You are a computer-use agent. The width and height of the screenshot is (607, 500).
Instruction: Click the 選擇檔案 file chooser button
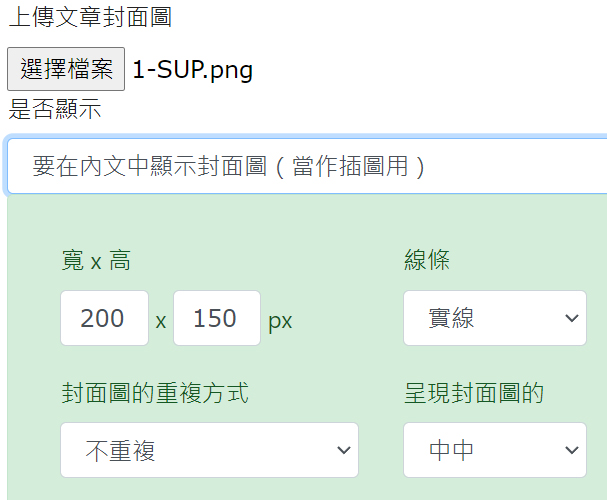point(66,70)
